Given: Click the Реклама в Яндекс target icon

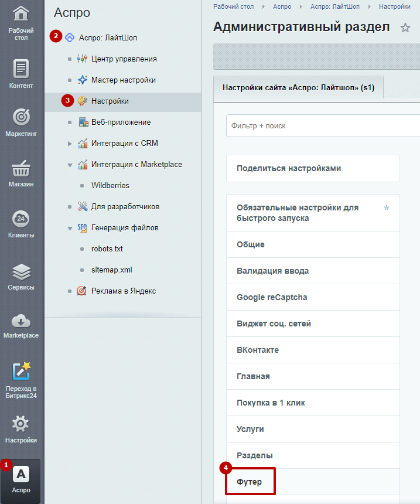Looking at the screenshot, I should click(81, 291).
